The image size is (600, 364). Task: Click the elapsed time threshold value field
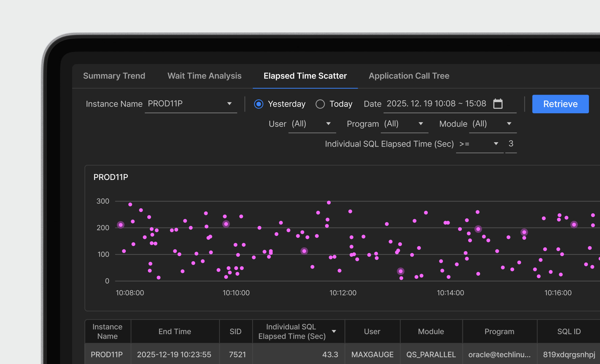tap(511, 144)
